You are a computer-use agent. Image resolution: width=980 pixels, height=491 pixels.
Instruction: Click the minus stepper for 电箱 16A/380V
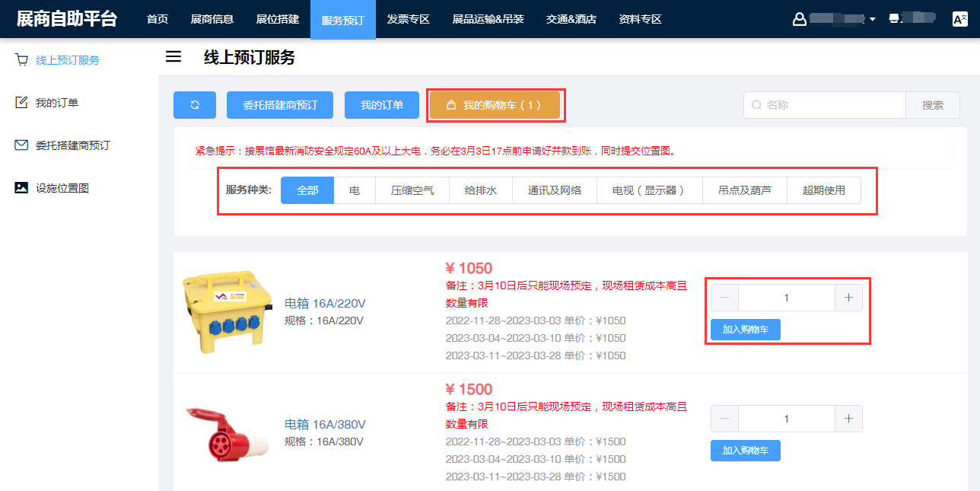pos(724,419)
